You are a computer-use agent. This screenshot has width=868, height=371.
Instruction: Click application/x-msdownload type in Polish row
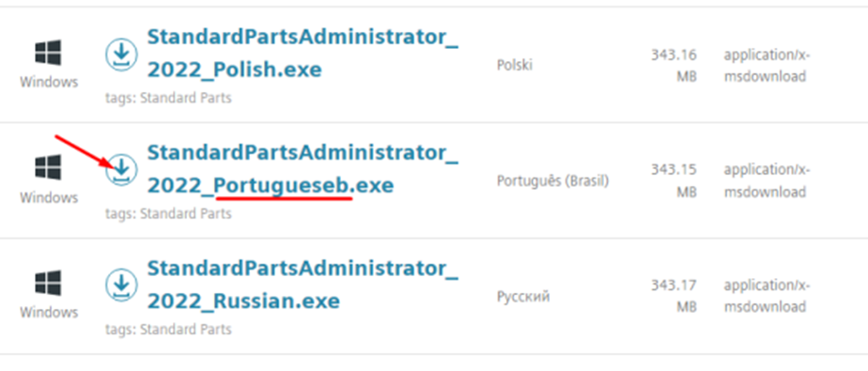pyautogui.click(x=767, y=66)
